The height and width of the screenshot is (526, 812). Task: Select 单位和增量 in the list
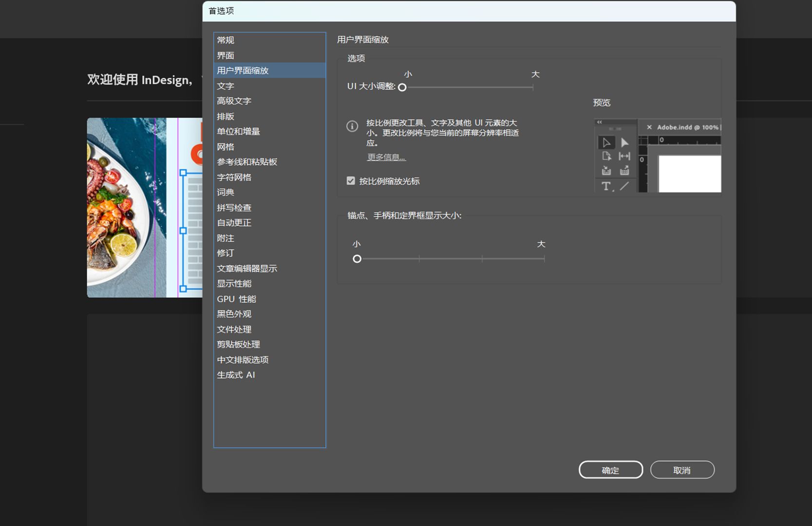click(x=269, y=132)
